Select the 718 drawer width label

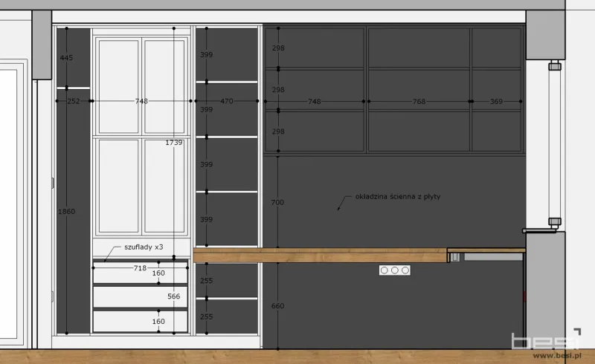pos(140,268)
